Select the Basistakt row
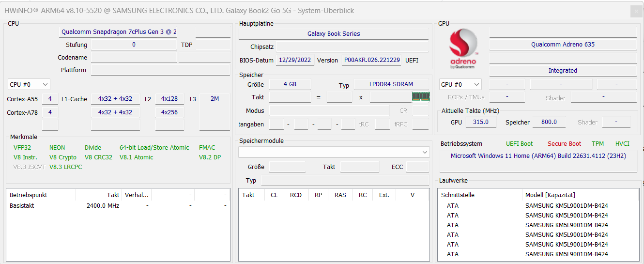Screen dimensions: 644x264 118,206
